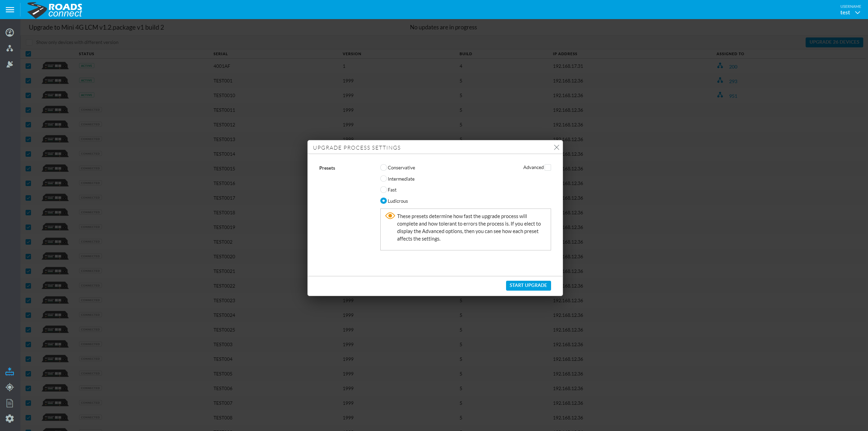This screenshot has width=868, height=431.
Task: Click device image for serial 4001AF
Action: point(55,66)
